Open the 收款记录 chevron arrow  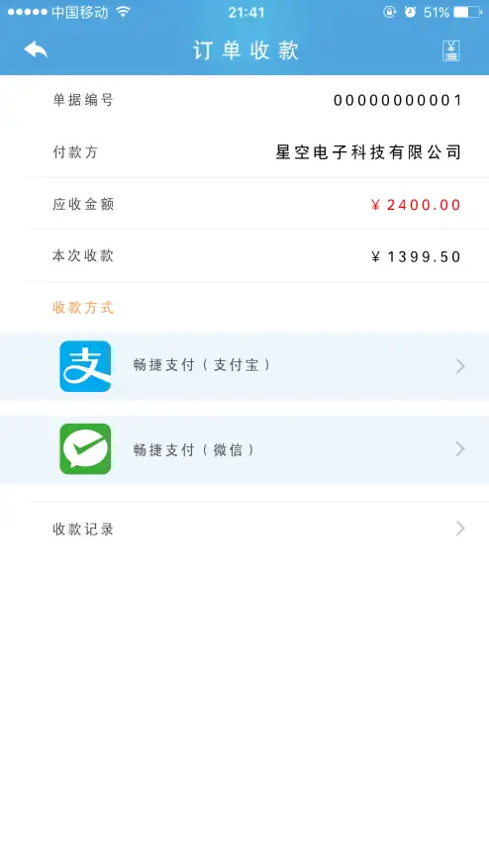tap(460, 529)
